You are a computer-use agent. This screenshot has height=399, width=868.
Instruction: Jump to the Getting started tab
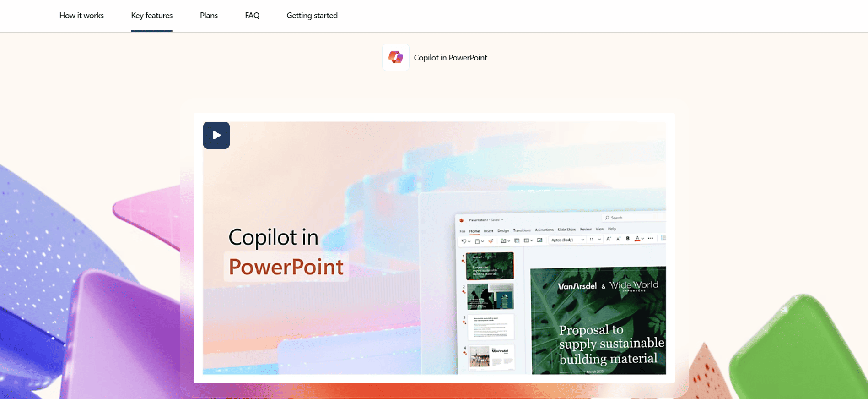[x=312, y=16]
